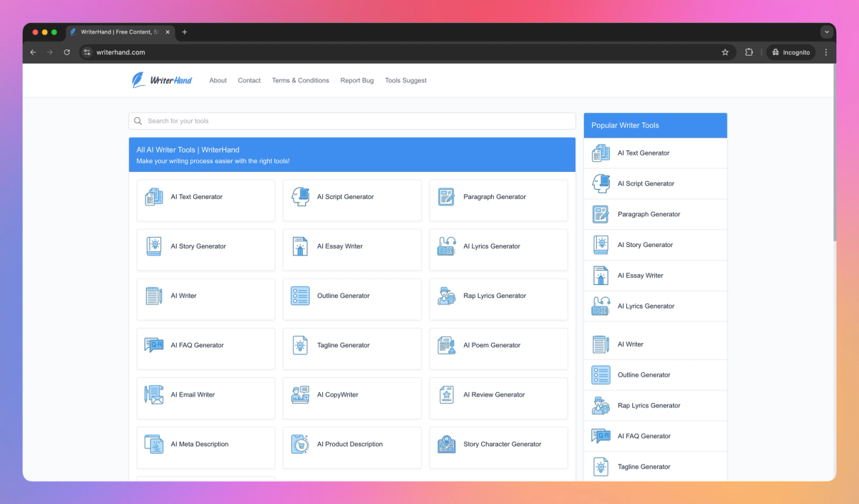Open sidebar Rap Lyrics Generator link
Screen dimensions: 859x504
[x=656, y=406]
